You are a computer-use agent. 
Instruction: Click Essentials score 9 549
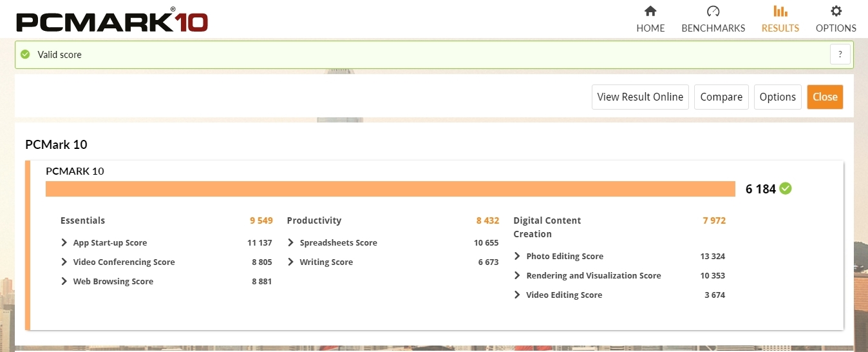click(261, 220)
